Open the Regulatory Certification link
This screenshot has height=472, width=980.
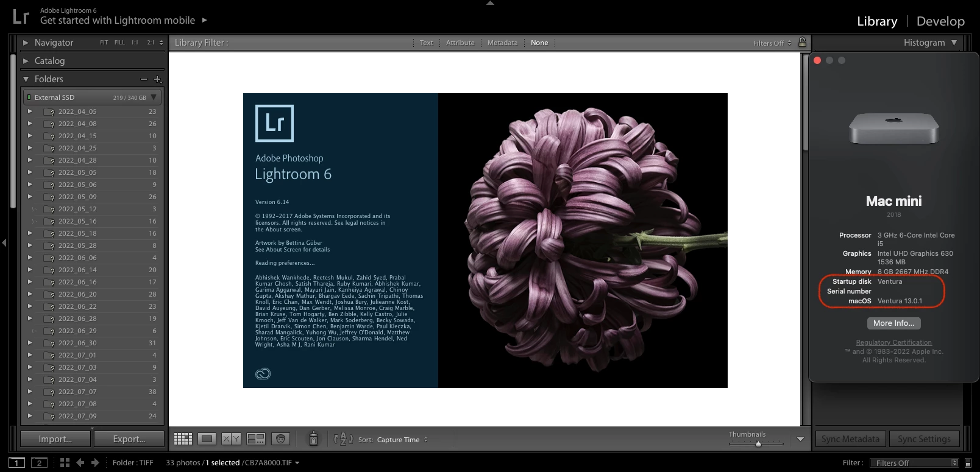point(894,342)
